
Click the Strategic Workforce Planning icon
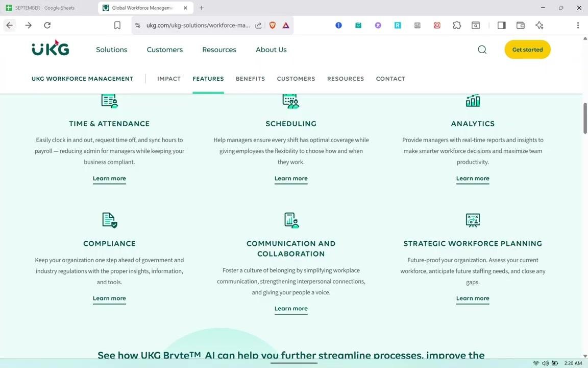(473, 220)
